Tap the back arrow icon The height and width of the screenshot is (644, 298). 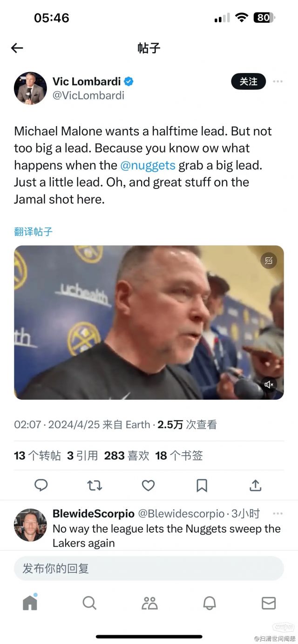click(x=17, y=48)
